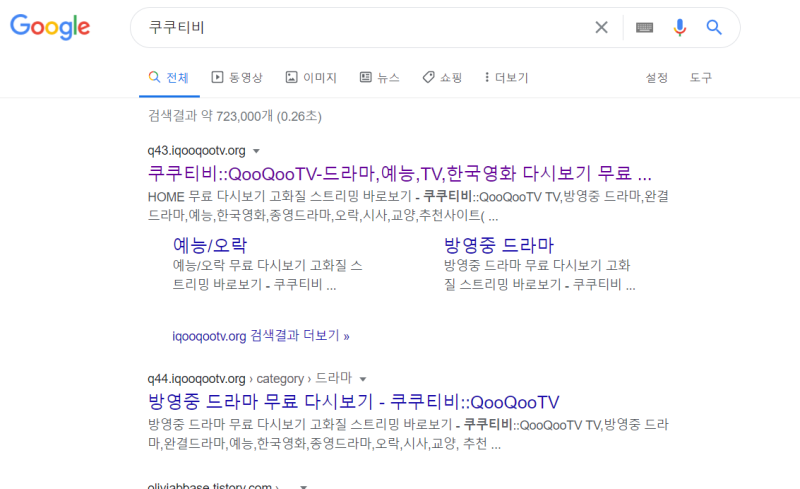
Task: Click the blue magnifier search button
Action: pyautogui.click(x=714, y=28)
